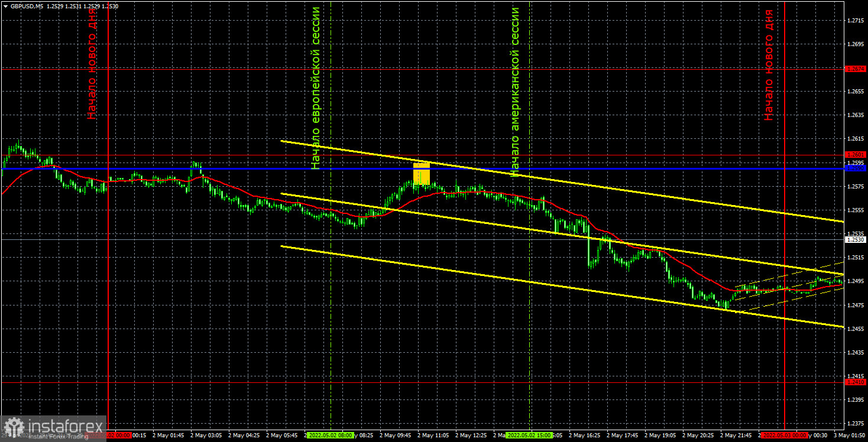Image resolution: width=868 pixels, height=442 pixels.
Task: Click the 2 May 17:45 time label
Action: click(x=624, y=435)
